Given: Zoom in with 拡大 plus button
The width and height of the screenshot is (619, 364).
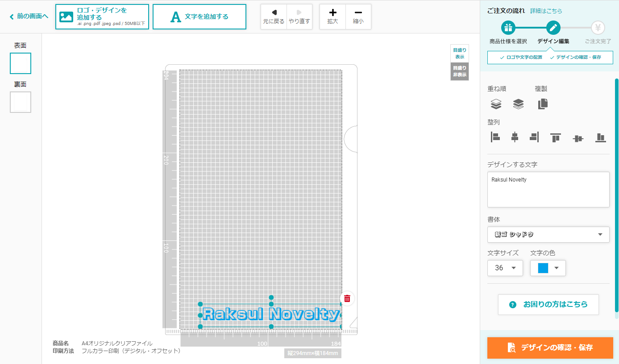Looking at the screenshot, I should pyautogui.click(x=332, y=17).
